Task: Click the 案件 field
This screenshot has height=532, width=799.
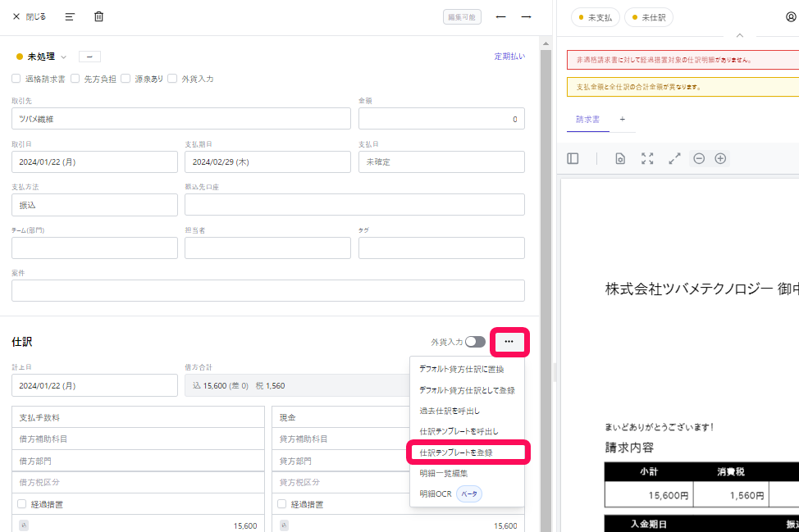Action: 268,290
